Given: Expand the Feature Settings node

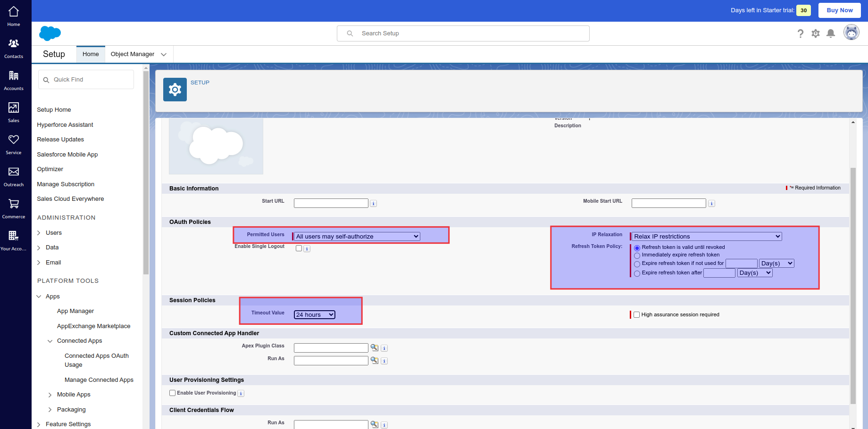Looking at the screenshot, I should tap(39, 424).
